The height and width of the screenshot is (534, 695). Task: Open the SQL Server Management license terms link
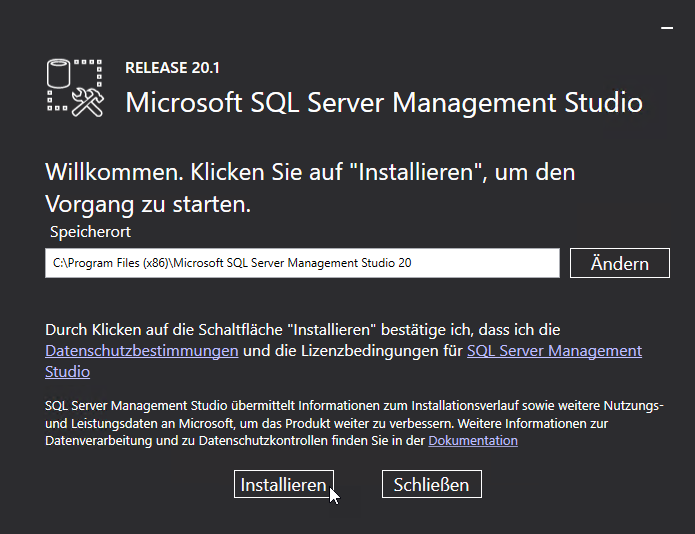554,351
